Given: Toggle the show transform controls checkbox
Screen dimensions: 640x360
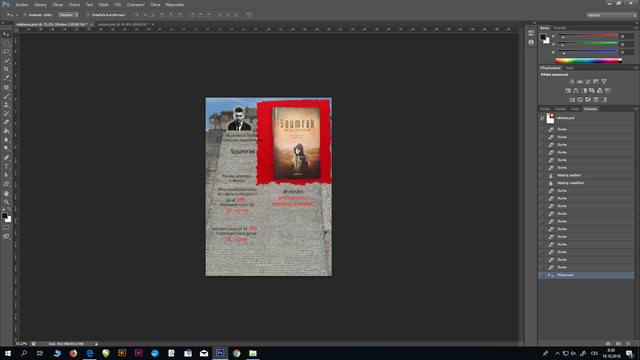Looking at the screenshot, I should click(88, 15).
